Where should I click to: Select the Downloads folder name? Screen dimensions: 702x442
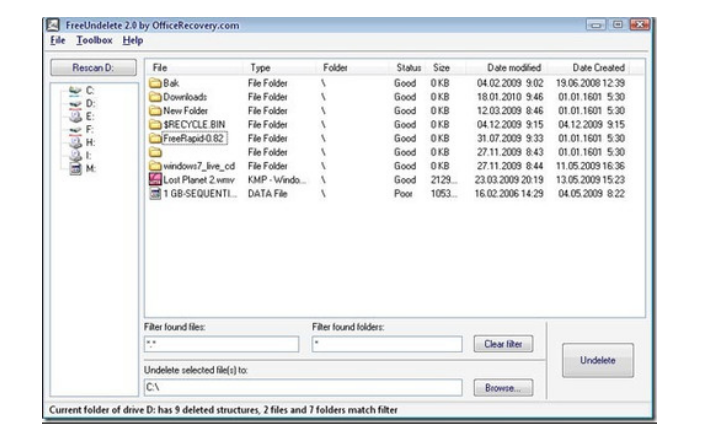pyautogui.click(x=185, y=97)
